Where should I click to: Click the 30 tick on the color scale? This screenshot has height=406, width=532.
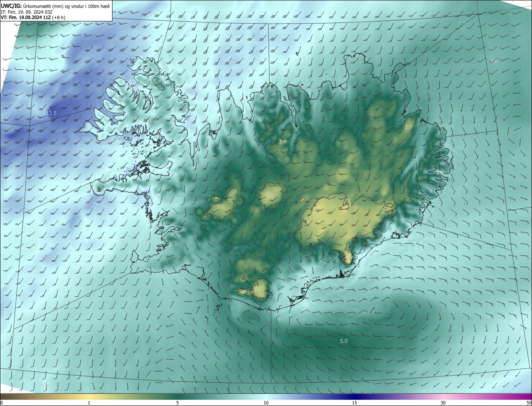(443, 403)
